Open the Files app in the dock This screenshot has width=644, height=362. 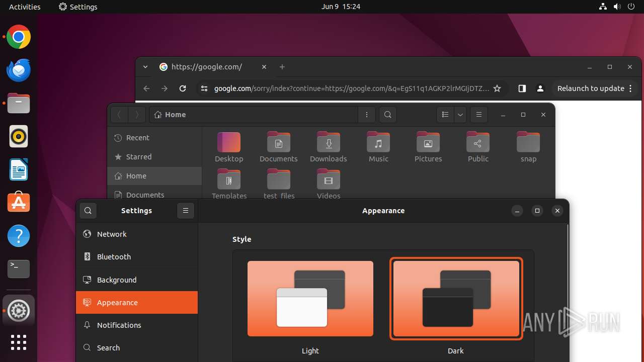(19, 104)
